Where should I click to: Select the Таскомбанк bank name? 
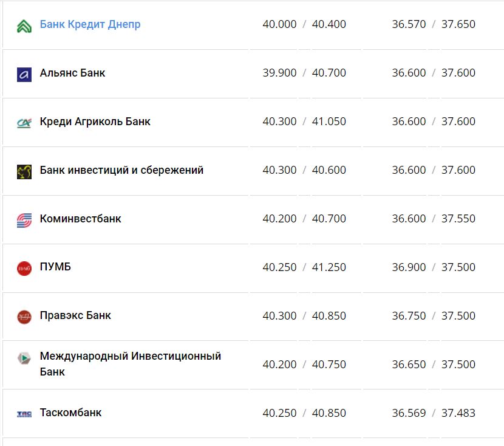(x=70, y=413)
